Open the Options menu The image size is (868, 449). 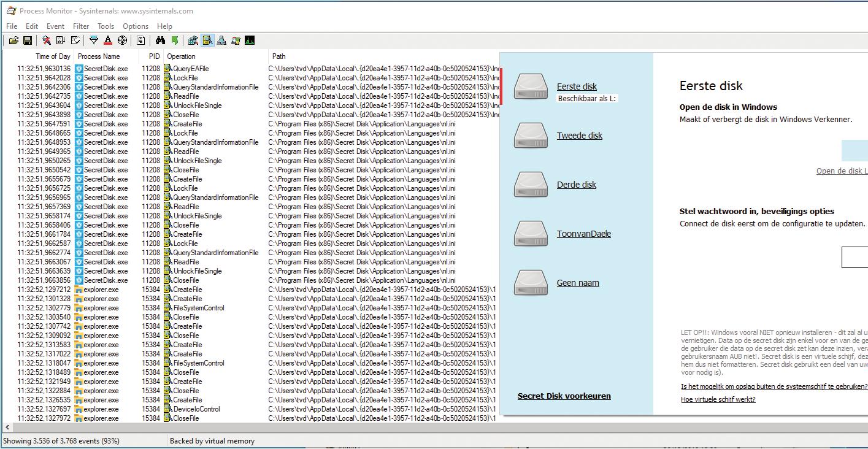click(x=136, y=26)
